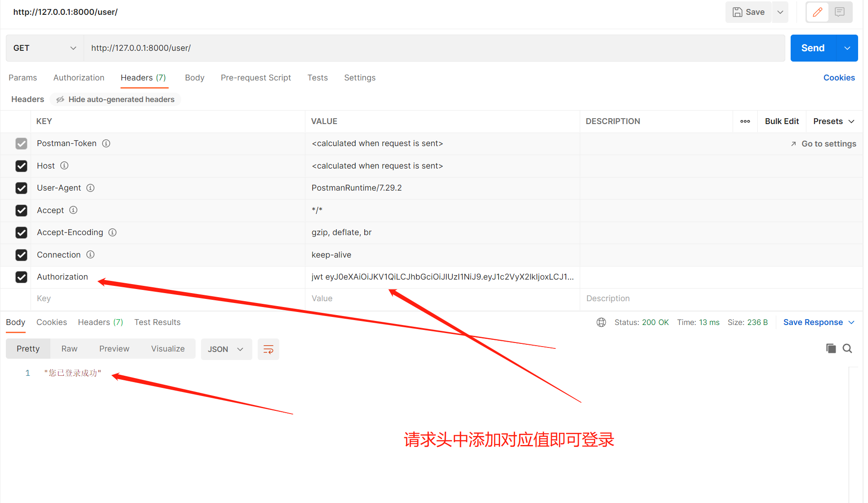Click info icon next to Accept-Encoding
868x503 pixels.
(x=113, y=233)
